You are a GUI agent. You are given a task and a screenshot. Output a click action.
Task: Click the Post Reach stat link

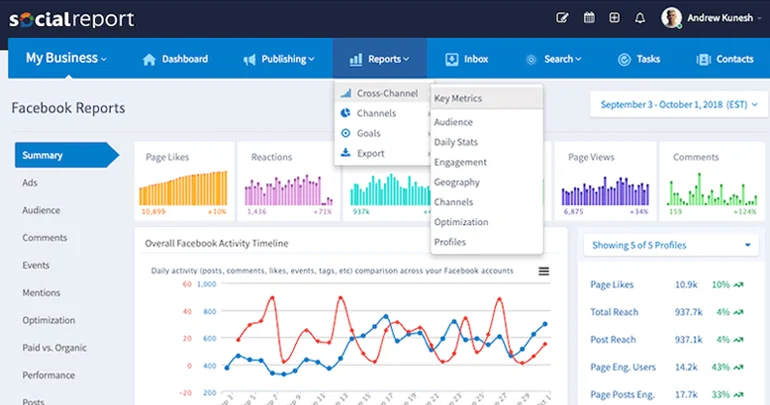click(613, 340)
